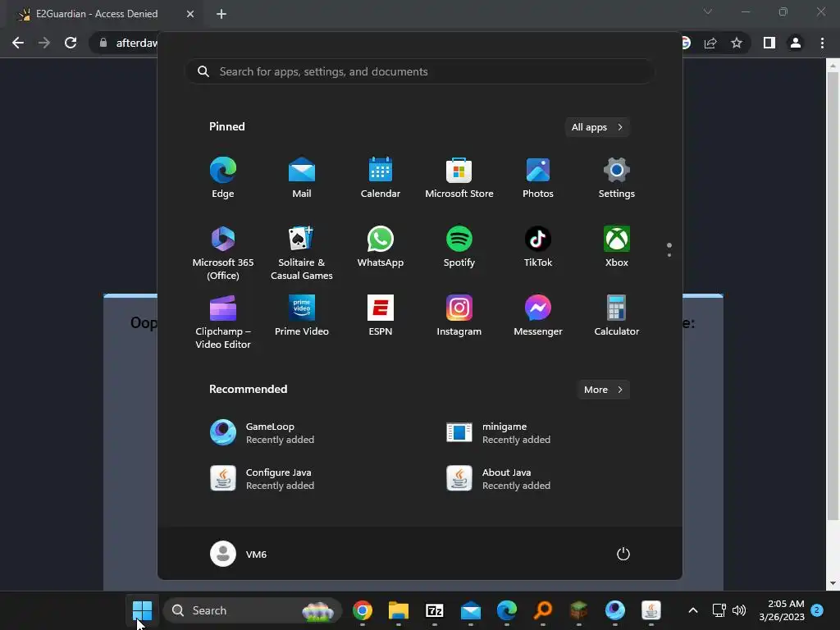Open Solitaire & Casual Games
Image resolution: width=840 pixels, height=630 pixels.
tap(302, 253)
